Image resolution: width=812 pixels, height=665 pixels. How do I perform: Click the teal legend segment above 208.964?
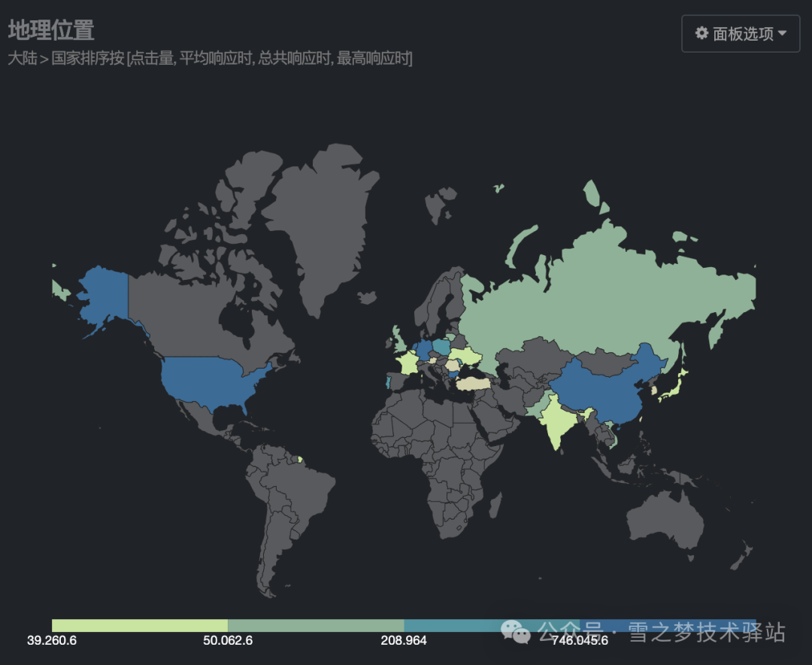[451, 625]
